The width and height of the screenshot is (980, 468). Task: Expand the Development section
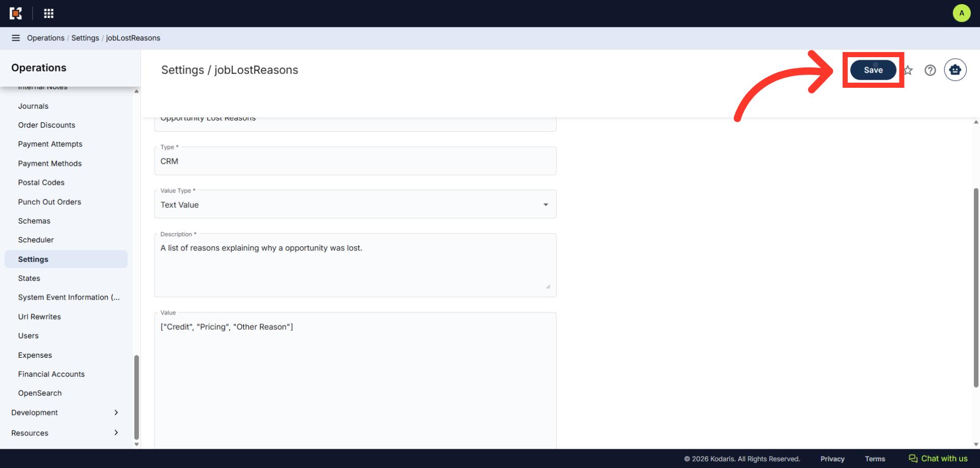coord(66,412)
